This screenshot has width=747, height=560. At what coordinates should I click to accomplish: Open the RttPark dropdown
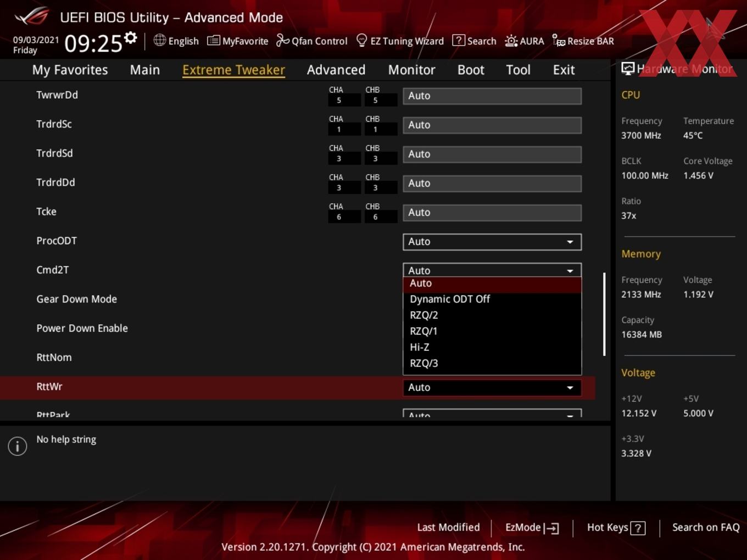coord(492,413)
